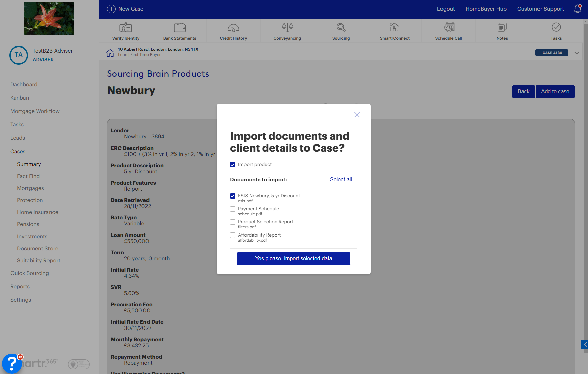This screenshot has width=588, height=374.
Task: Open Kanban in sidebar
Action: (x=20, y=98)
